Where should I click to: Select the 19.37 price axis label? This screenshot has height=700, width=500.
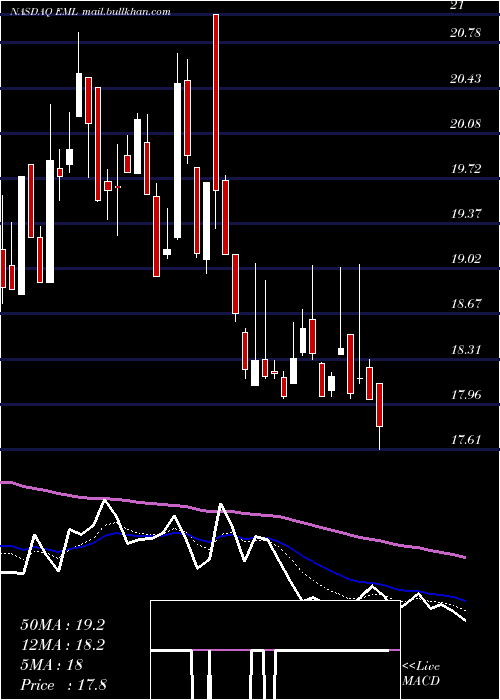click(466, 213)
